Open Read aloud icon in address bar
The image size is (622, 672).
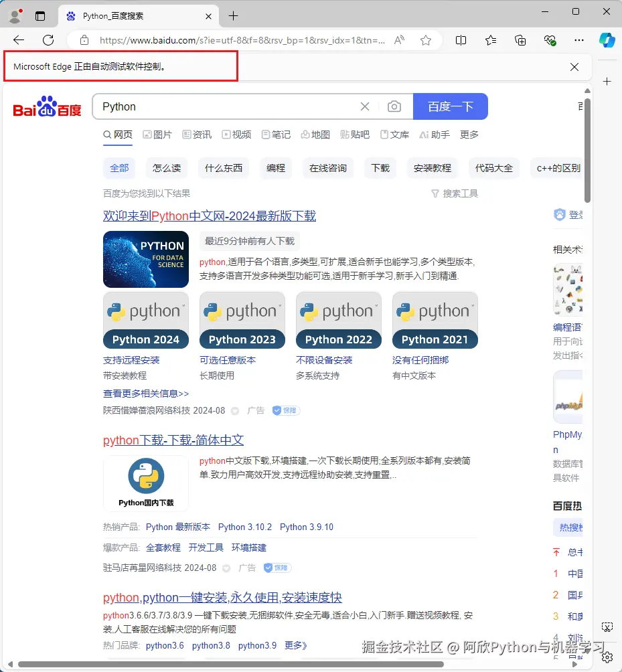point(399,40)
